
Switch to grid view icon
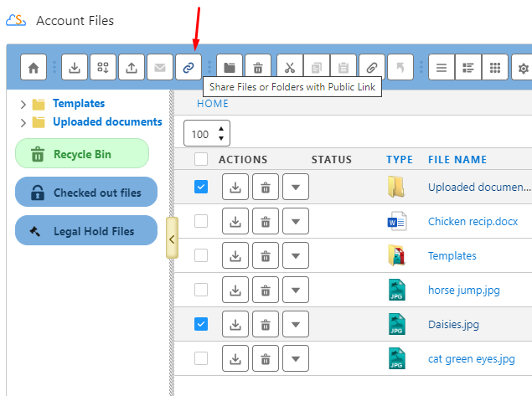pos(495,67)
